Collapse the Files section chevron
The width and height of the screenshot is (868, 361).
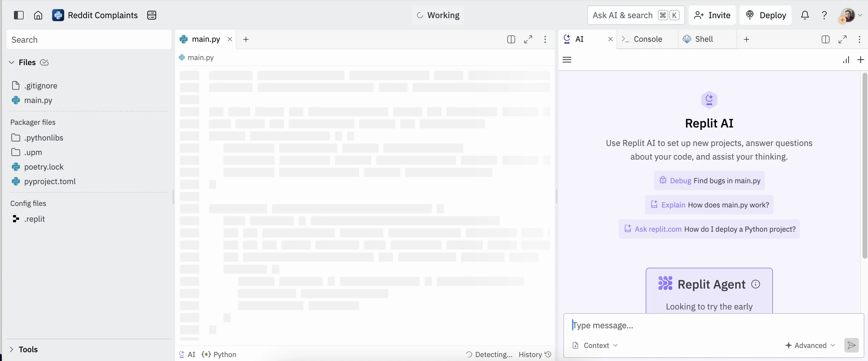coord(12,62)
